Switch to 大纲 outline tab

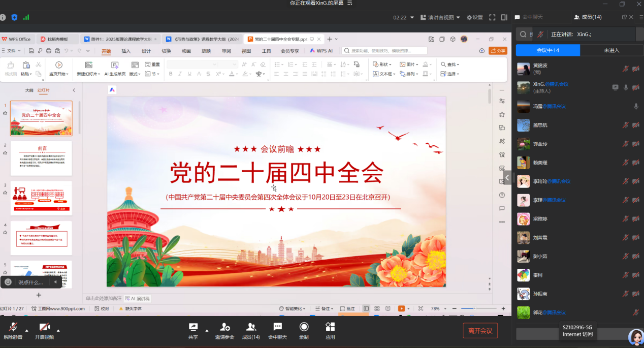[29, 90]
